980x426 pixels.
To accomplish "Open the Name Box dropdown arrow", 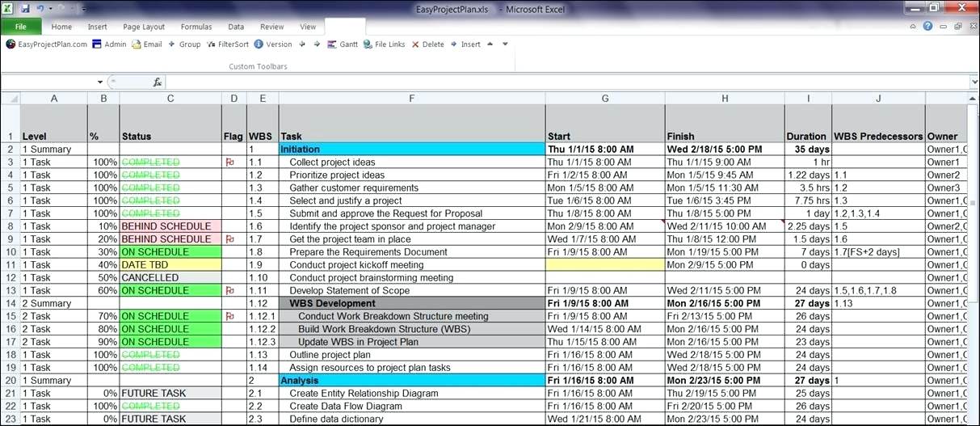I will click(x=100, y=82).
